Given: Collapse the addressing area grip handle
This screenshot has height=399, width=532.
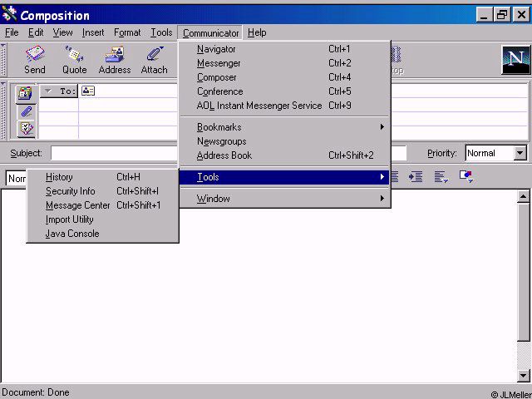Looking at the screenshot, I should coord(3,111).
